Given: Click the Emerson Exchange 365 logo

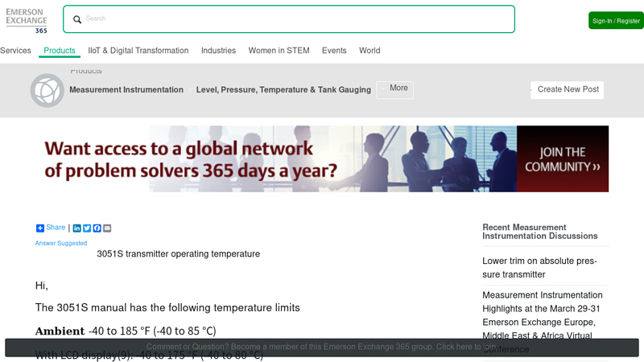Looking at the screenshot, I should coord(27,21).
